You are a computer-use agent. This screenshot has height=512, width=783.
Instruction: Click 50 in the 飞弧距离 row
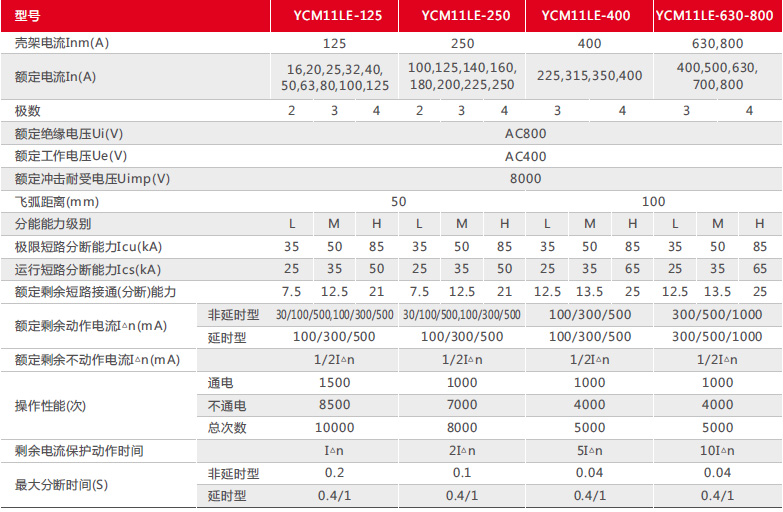(x=398, y=202)
